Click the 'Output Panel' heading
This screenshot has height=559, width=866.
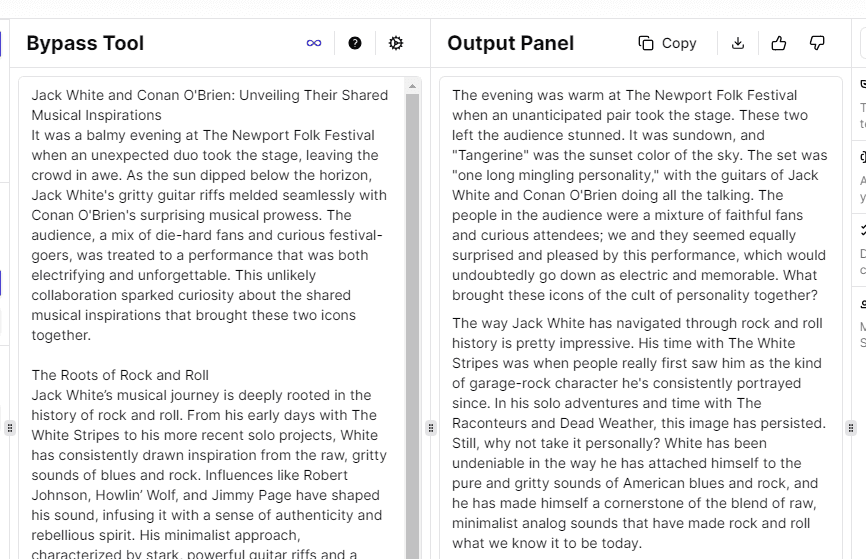tap(510, 43)
